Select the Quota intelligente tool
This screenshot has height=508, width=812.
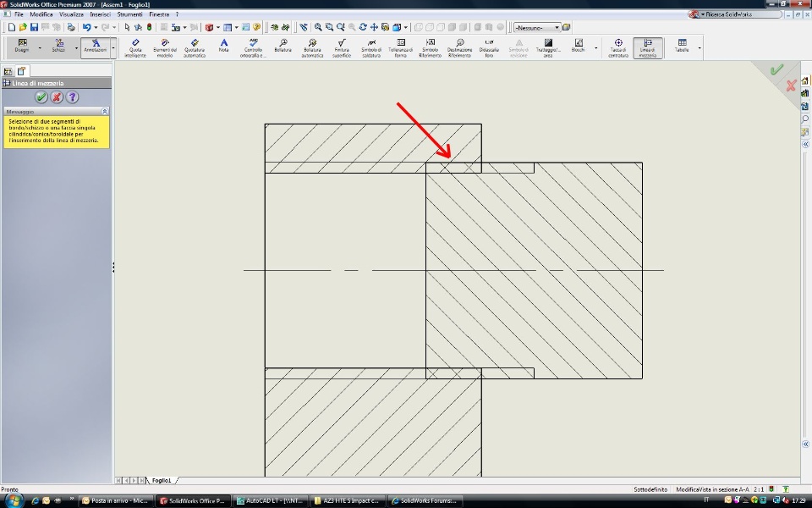[x=135, y=47]
